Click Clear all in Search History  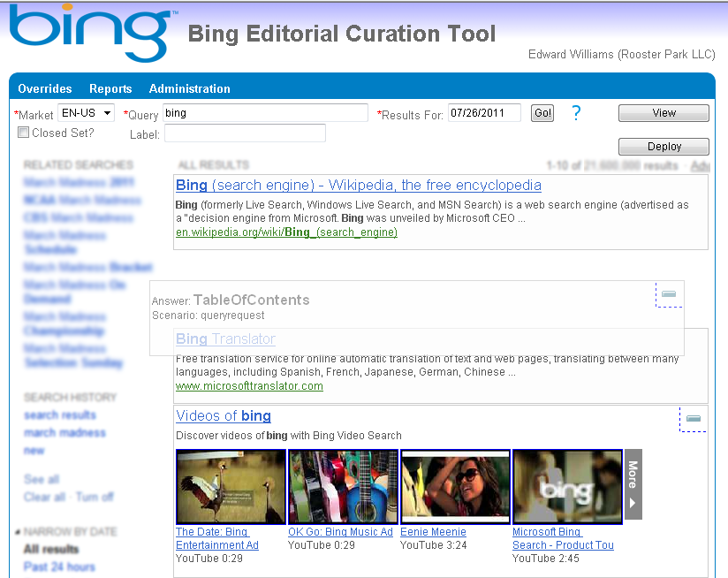[44, 497]
